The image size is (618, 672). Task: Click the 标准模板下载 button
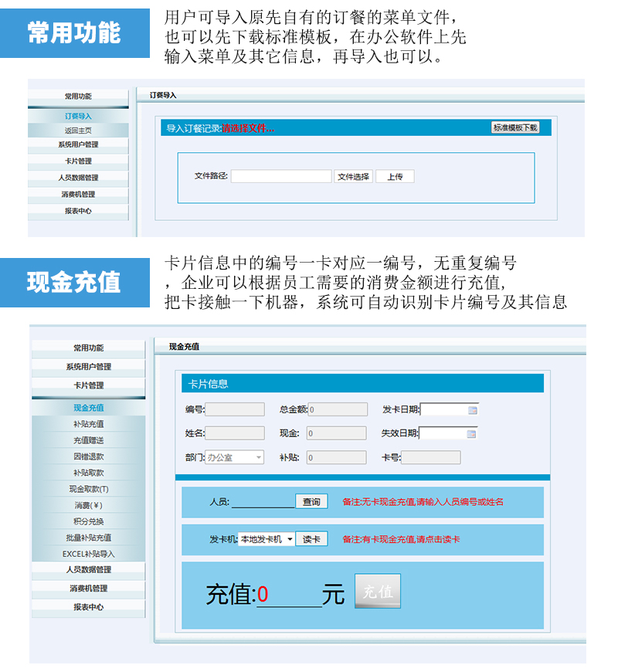coord(515,127)
